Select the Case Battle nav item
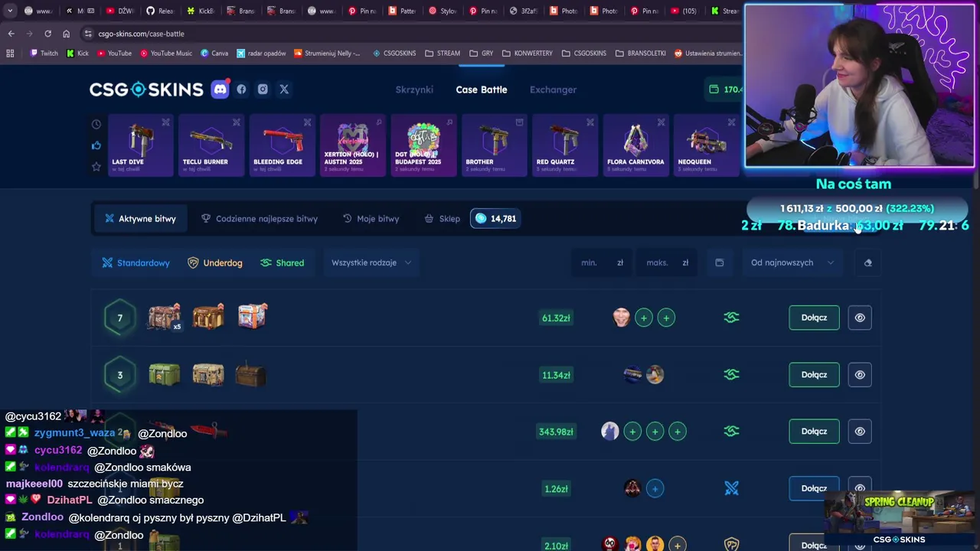Viewport: 980px width, 551px height. [x=482, y=90]
